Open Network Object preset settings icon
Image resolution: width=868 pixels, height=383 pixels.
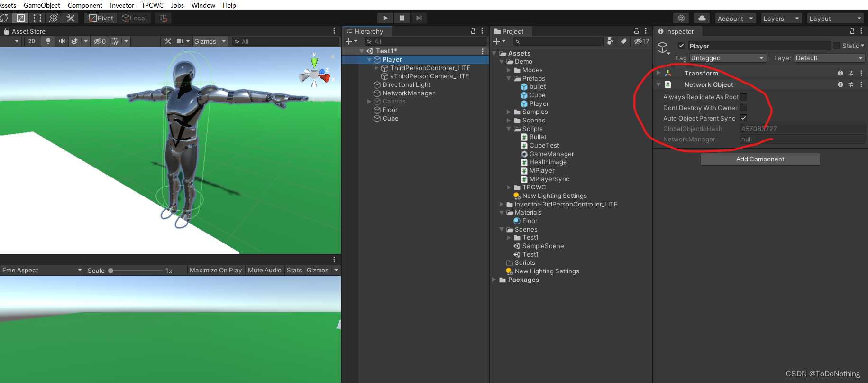(x=851, y=84)
